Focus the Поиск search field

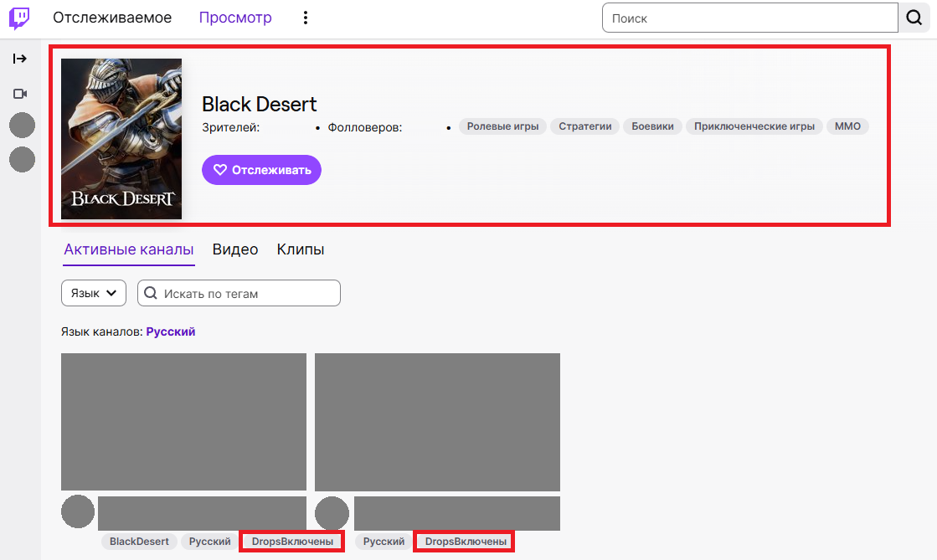[750, 18]
